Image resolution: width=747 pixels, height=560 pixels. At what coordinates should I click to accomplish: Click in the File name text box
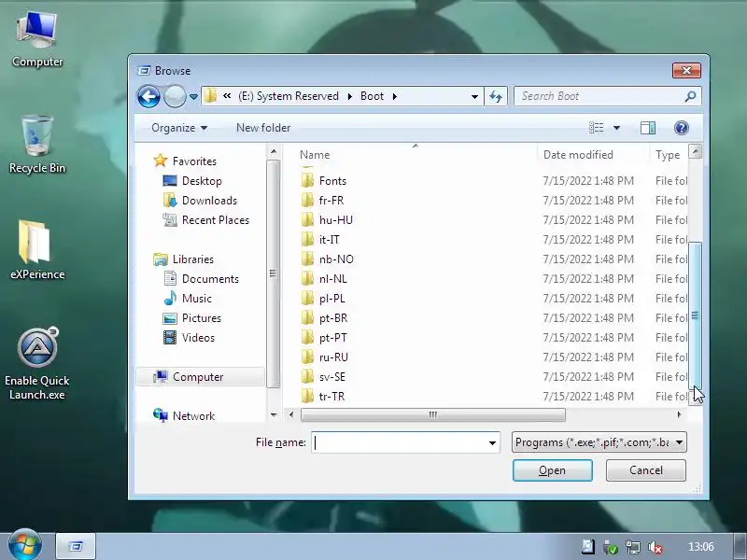400,442
